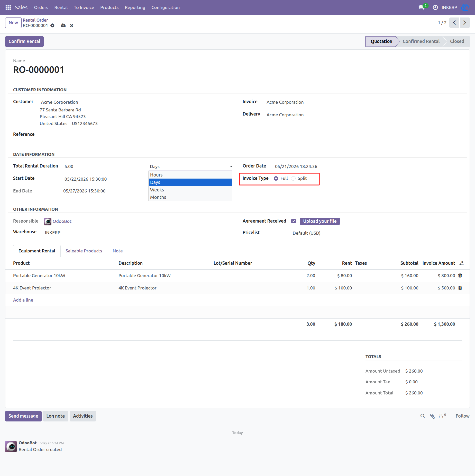The image size is (475, 476).
Task: Select the Full invoice type
Action: 276,179
